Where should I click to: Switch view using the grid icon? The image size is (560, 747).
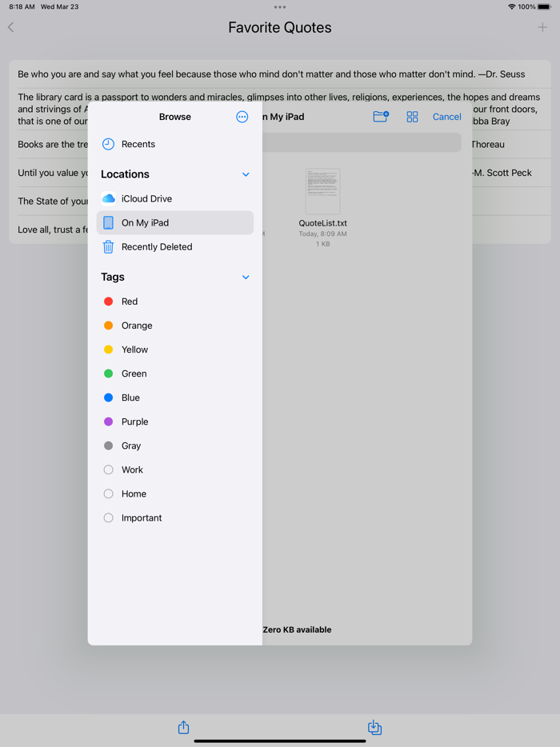412,117
